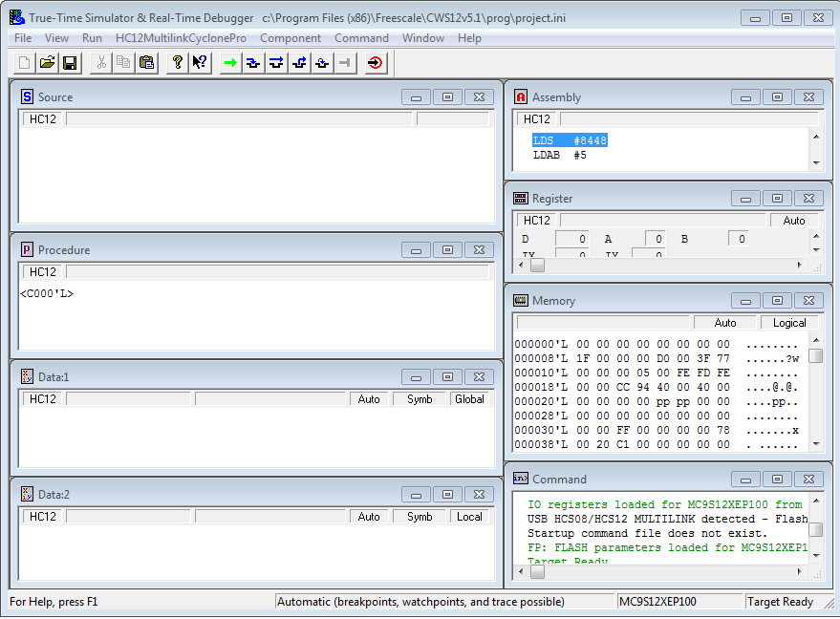Click the Assembly Step toolbar icon
The width and height of the screenshot is (840, 619).
pyautogui.click(x=322, y=63)
